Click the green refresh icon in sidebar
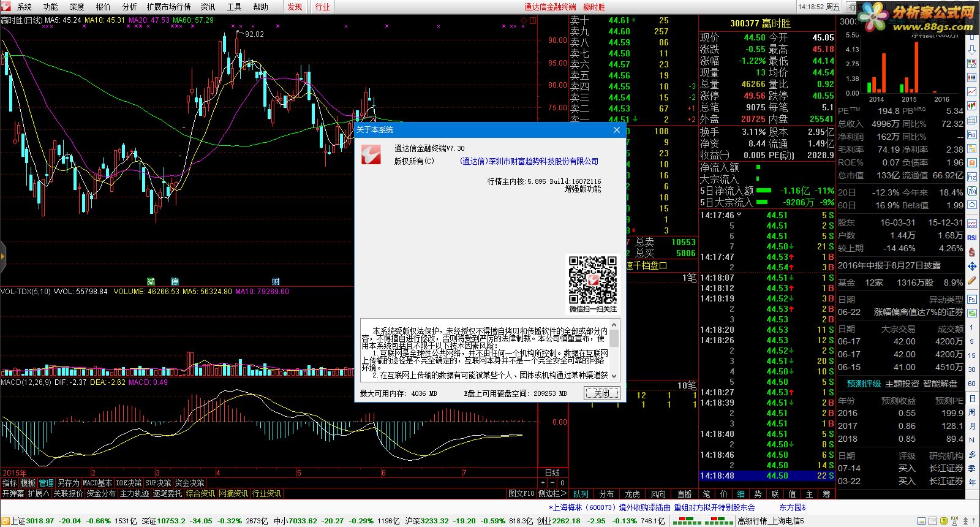Screen dimensions: 980x527 [x=972, y=313]
